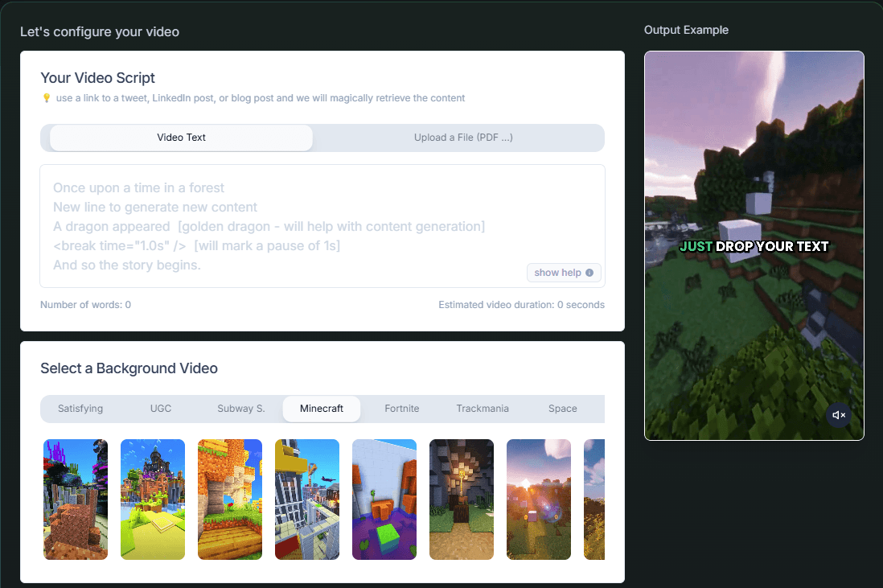Select the Minecraft background tab

click(x=322, y=409)
